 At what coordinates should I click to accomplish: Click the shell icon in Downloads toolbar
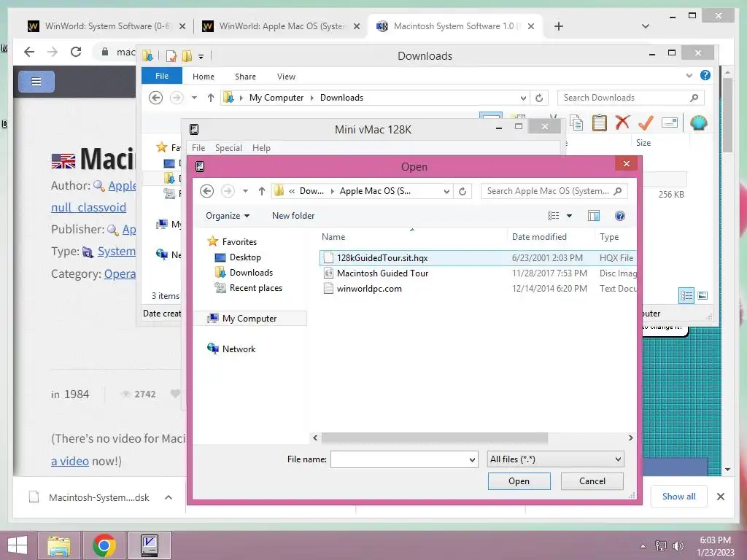pos(698,122)
